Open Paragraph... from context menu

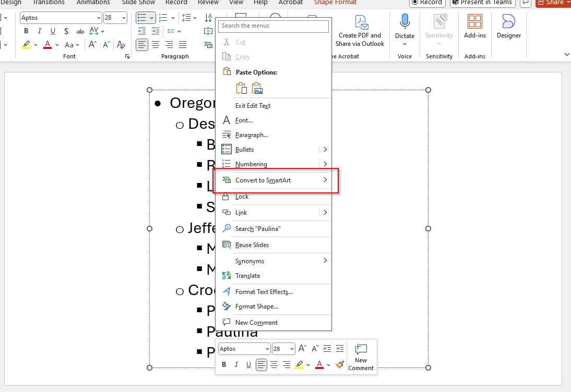(273, 135)
